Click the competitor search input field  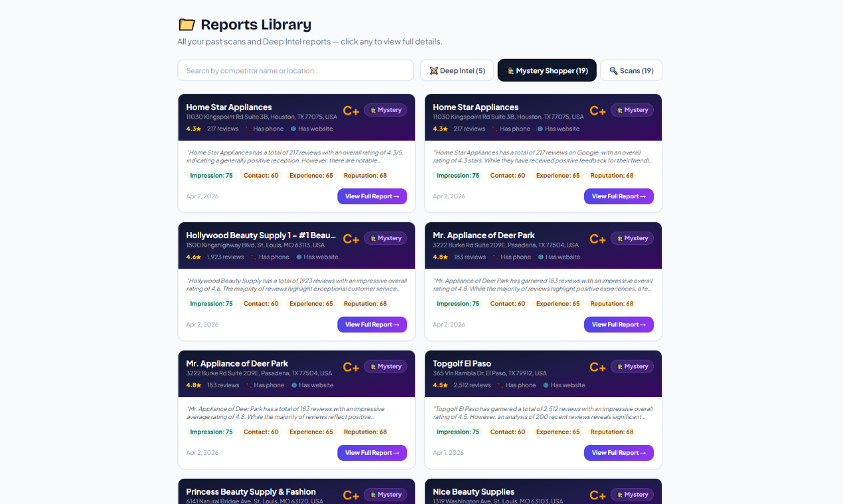(x=295, y=70)
